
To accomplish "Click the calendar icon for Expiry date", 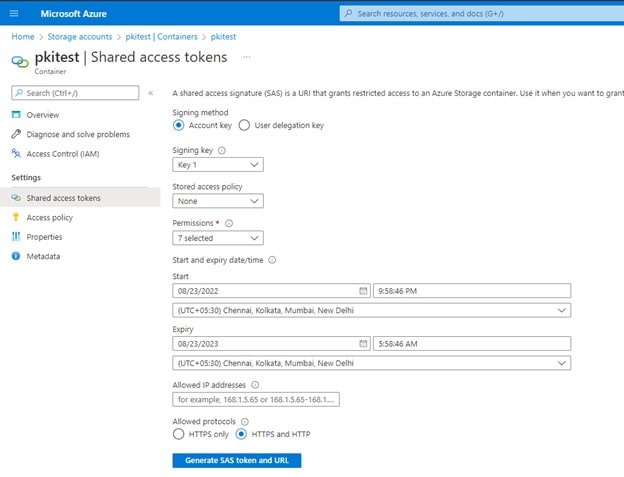I will pyautogui.click(x=362, y=344).
